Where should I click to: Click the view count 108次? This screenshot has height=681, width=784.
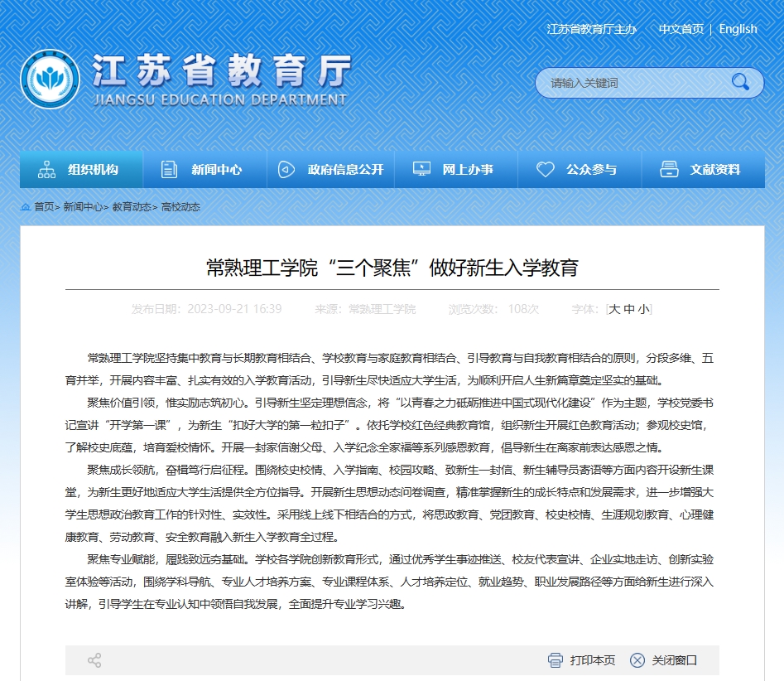pos(523,309)
